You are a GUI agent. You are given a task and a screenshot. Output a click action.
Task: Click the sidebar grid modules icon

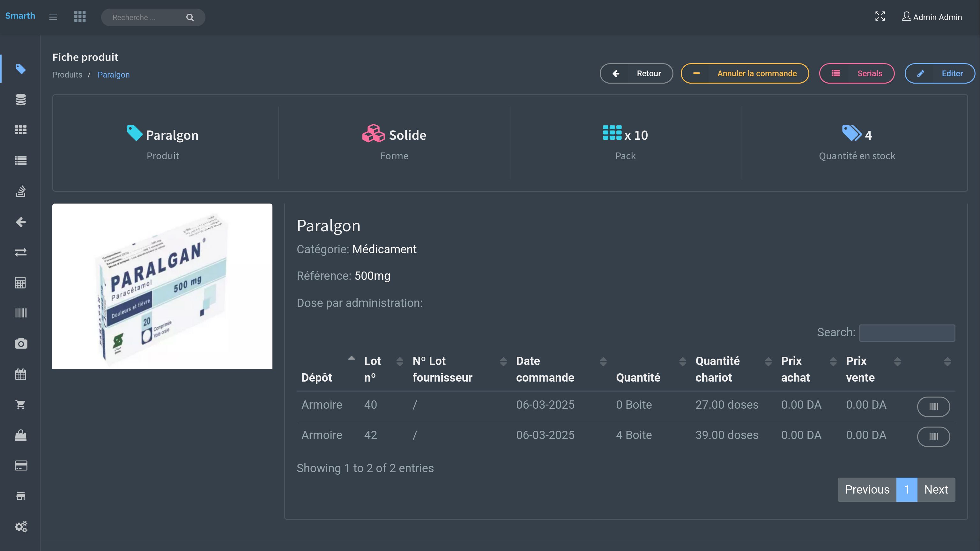point(20,130)
